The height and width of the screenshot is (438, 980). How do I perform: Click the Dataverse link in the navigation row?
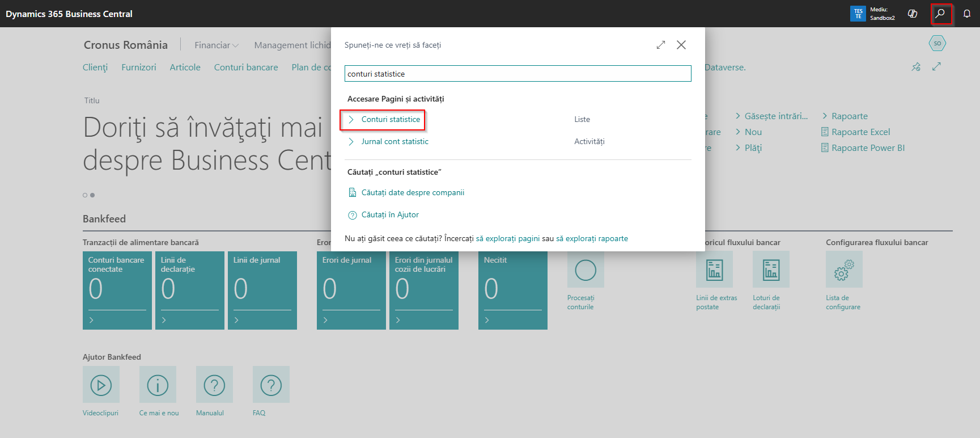725,68
